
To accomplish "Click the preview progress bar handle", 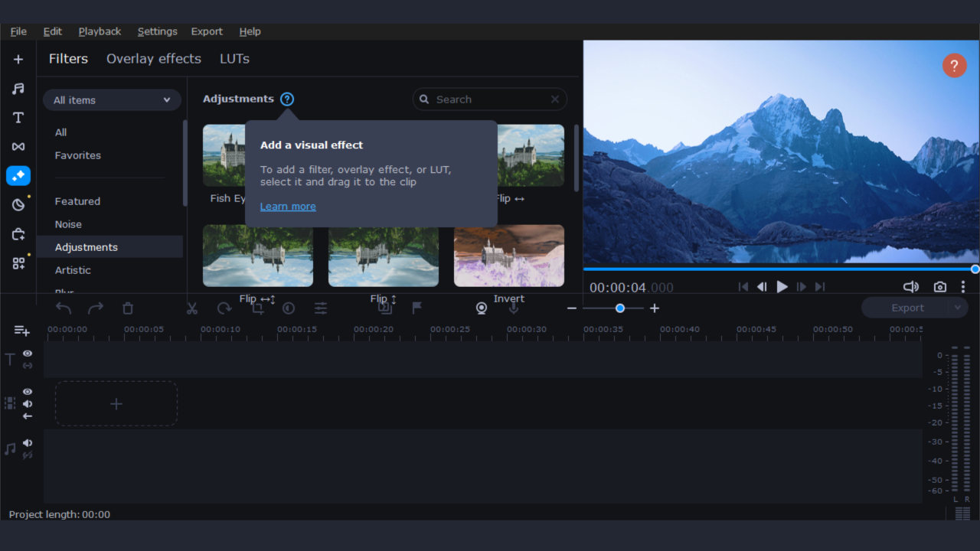I will tap(975, 269).
